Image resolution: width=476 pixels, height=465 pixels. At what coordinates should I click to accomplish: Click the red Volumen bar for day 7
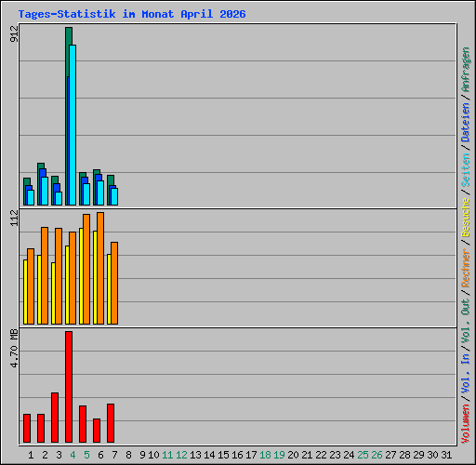coord(111,423)
